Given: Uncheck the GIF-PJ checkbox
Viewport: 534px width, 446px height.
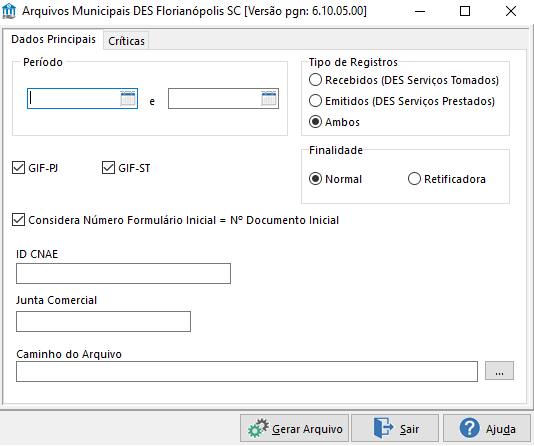Looking at the screenshot, I should 18,168.
